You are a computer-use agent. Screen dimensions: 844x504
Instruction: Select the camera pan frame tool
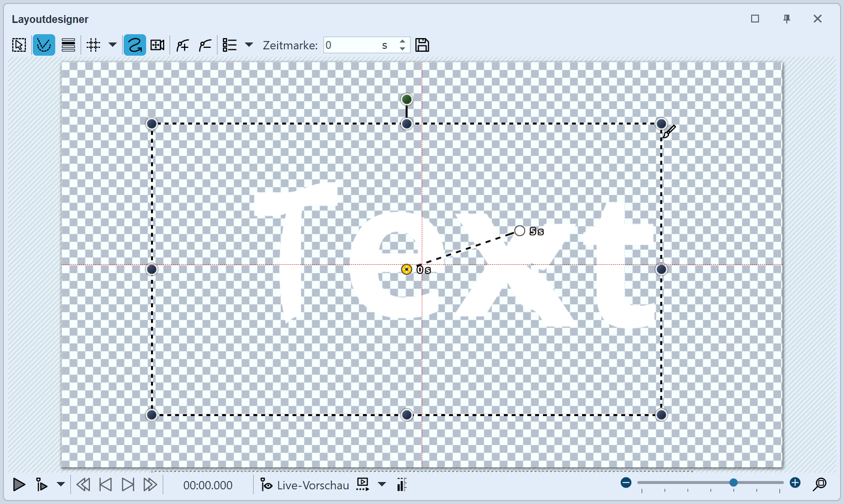(157, 45)
